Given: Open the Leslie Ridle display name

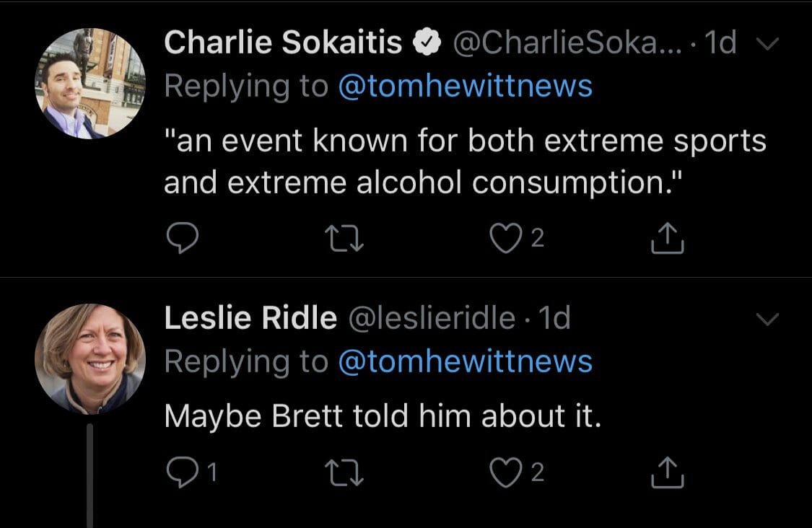Looking at the screenshot, I should [x=250, y=317].
